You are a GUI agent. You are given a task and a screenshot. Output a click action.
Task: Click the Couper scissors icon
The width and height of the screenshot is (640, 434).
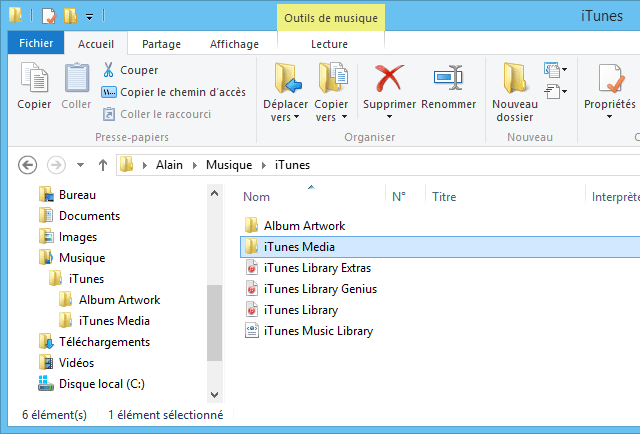(108, 70)
